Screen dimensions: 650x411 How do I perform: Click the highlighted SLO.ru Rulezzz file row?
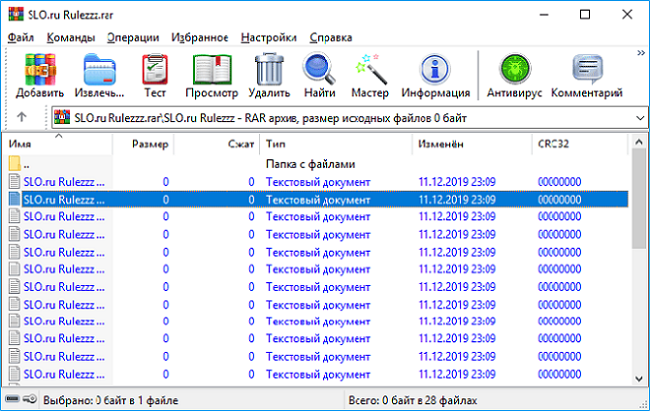click(x=318, y=199)
